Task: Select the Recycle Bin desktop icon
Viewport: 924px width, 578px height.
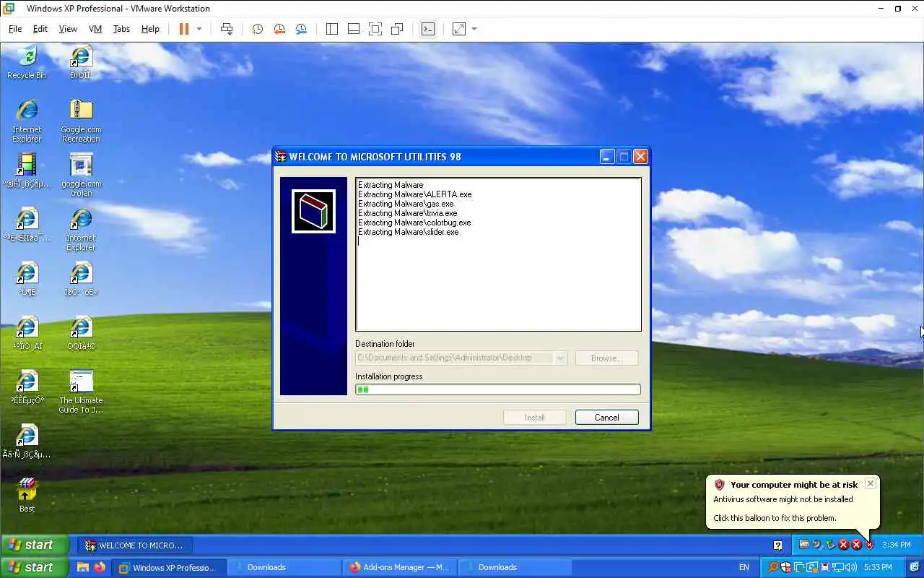Action: coord(27,61)
